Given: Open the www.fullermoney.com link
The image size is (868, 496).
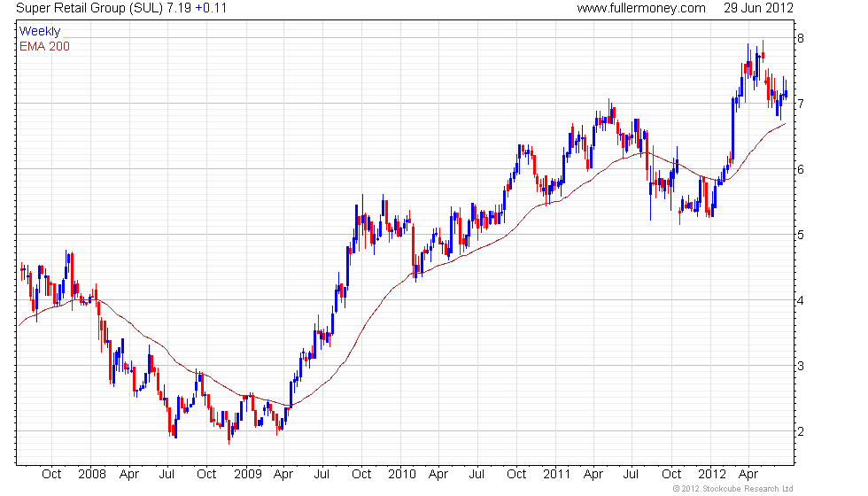Looking at the screenshot, I should tap(641, 8).
